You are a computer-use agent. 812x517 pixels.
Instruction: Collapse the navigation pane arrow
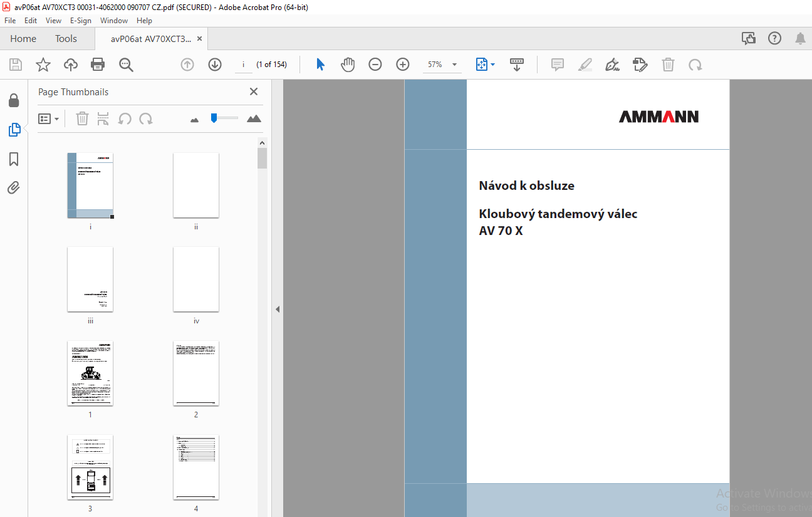pos(278,309)
